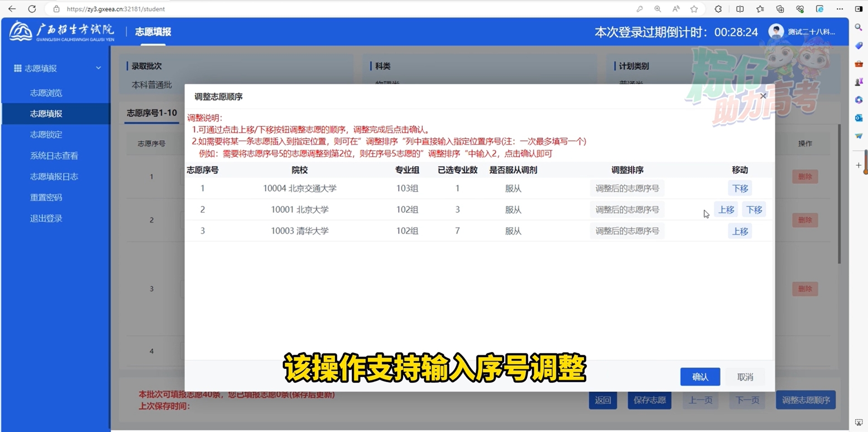Open the browser extensions puzzle icon
This screenshot has height=432, width=868.
718,9
